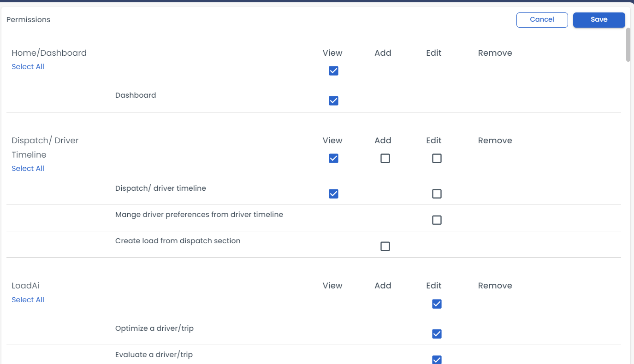Click Select All under Dispatch/Driver Timeline
The image size is (634, 364).
[x=28, y=168]
